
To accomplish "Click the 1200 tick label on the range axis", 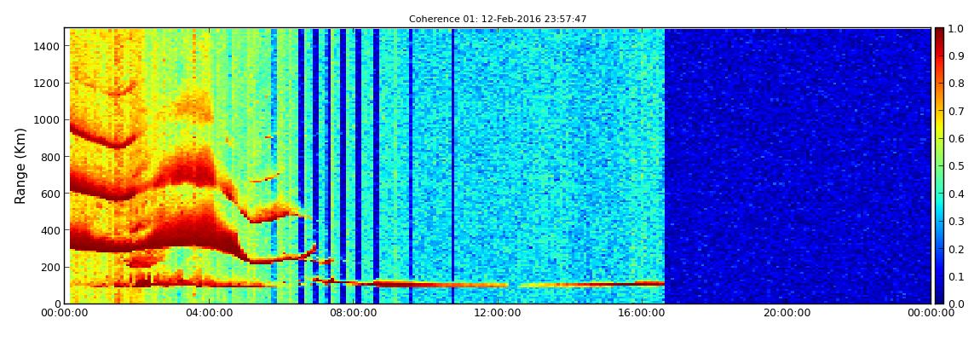I will tap(48, 84).
